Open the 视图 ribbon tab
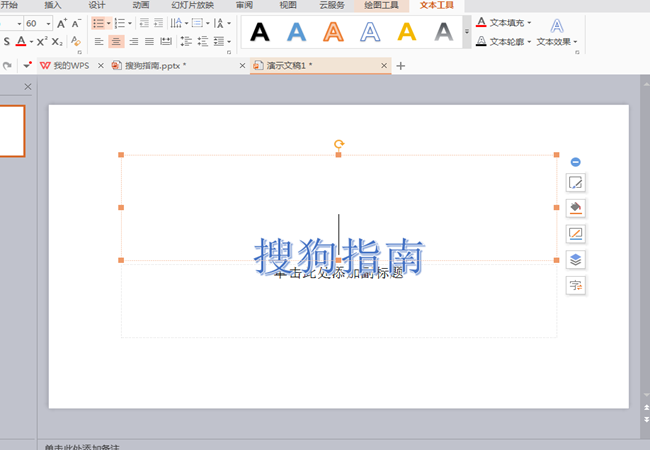 [x=288, y=5]
